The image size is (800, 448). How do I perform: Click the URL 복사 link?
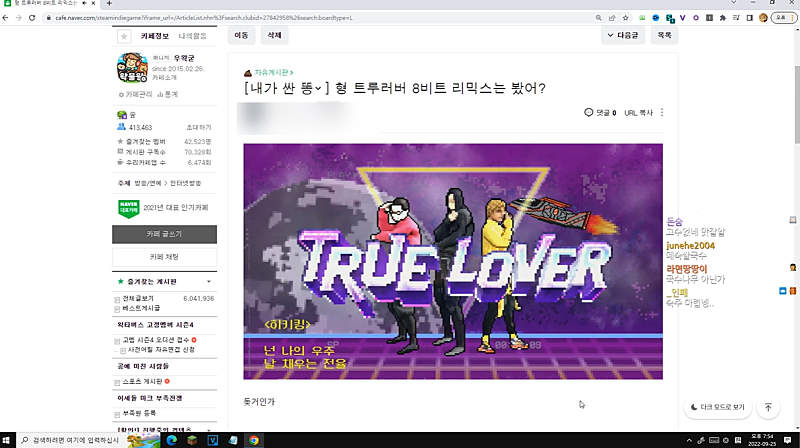(639, 113)
